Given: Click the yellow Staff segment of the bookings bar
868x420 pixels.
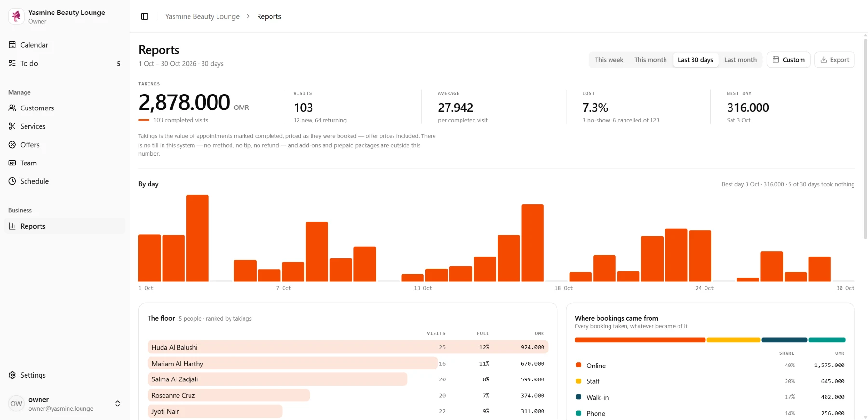Looking at the screenshot, I should click(733, 340).
